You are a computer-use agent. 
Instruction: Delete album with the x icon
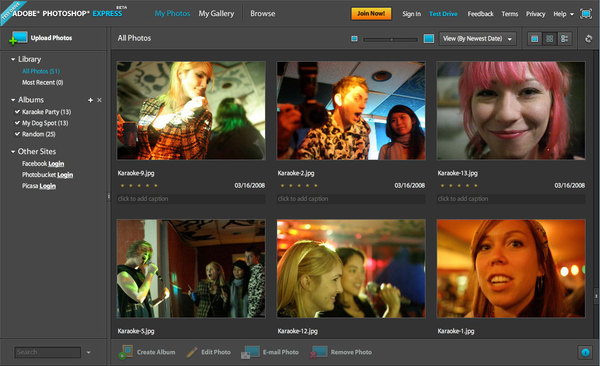[x=99, y=100]
